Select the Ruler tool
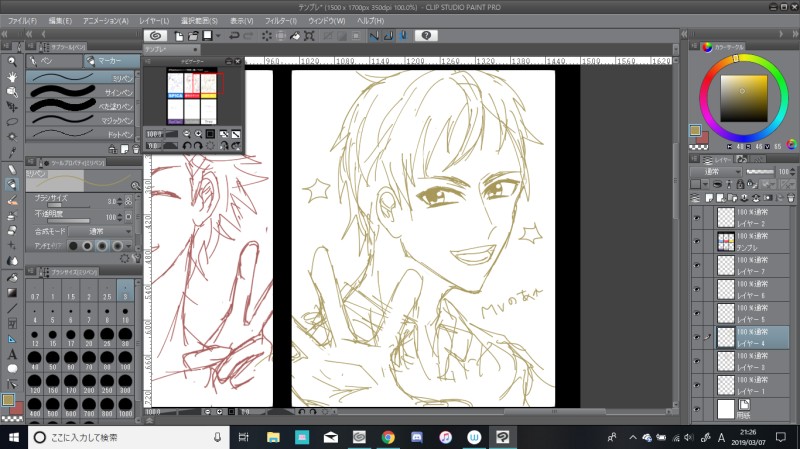800x449 pixels. pyautogui.click(x=12, y=339)
